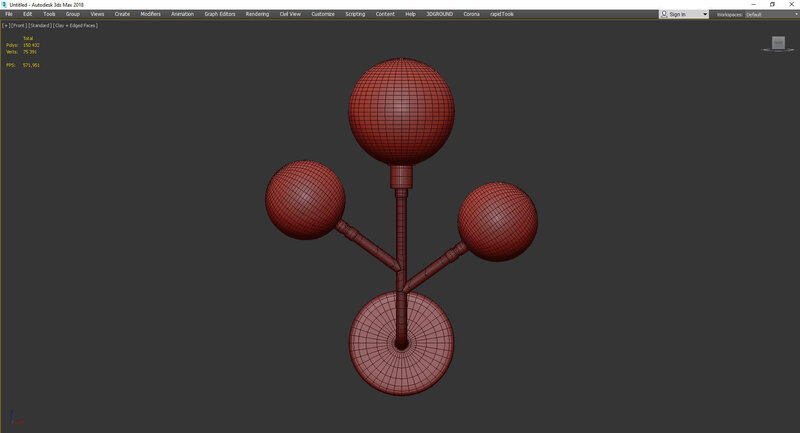Open the File menu
The image size is (800, 433).
[x=9, y=14]
